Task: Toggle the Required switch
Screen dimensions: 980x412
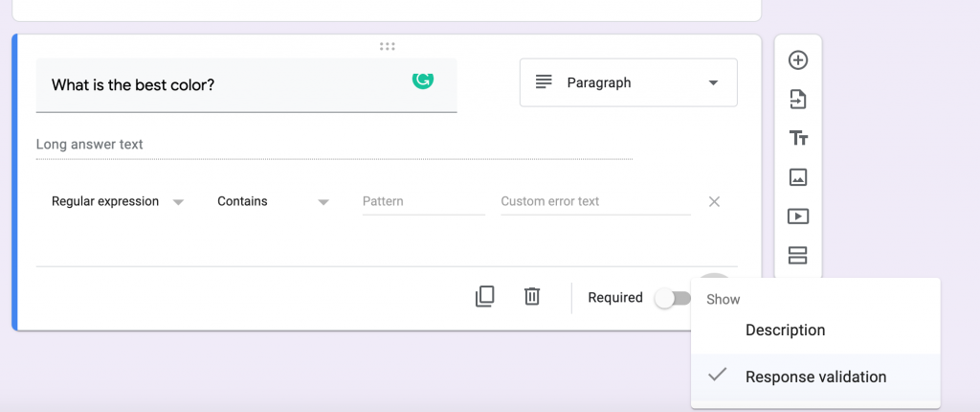Action: tap(673, 298)
